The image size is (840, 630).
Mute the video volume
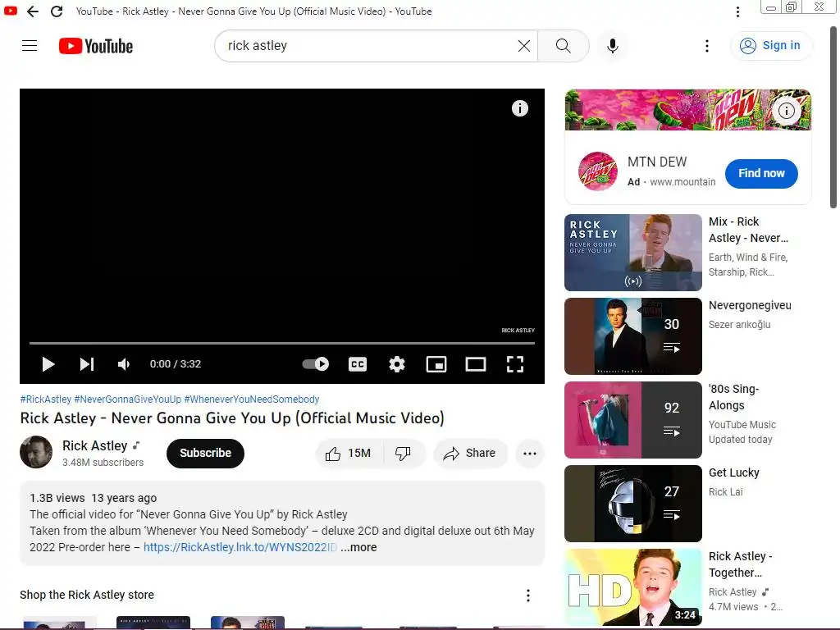point(124,364)
